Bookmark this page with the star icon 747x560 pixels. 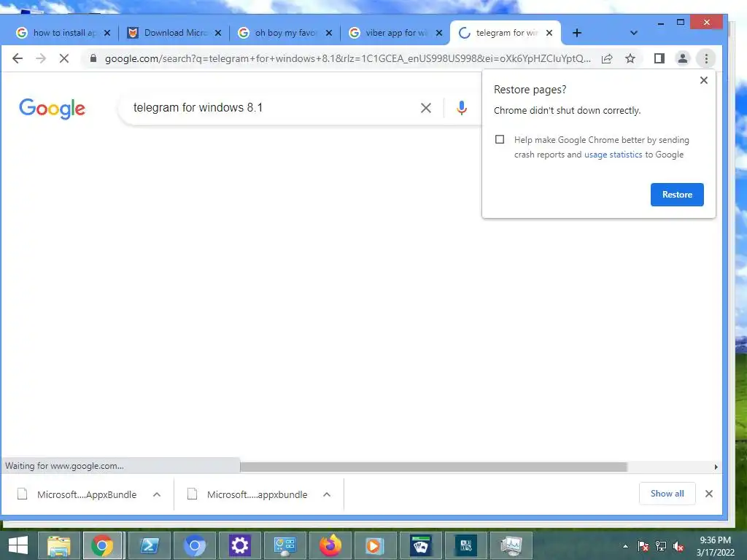(x=630, y=58)
